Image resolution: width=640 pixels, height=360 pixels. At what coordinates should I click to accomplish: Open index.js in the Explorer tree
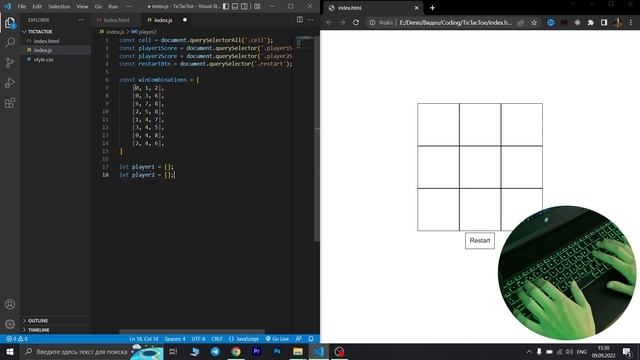point(42,50)
